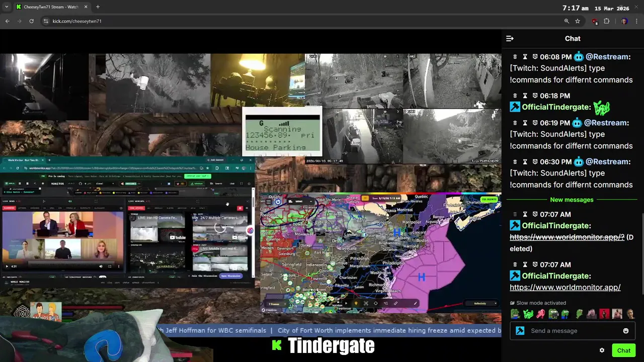This screenshot has width=644, height=362.
Task: Click OfficialTindergate username at 06:18 PM
Action: [556, 107]
